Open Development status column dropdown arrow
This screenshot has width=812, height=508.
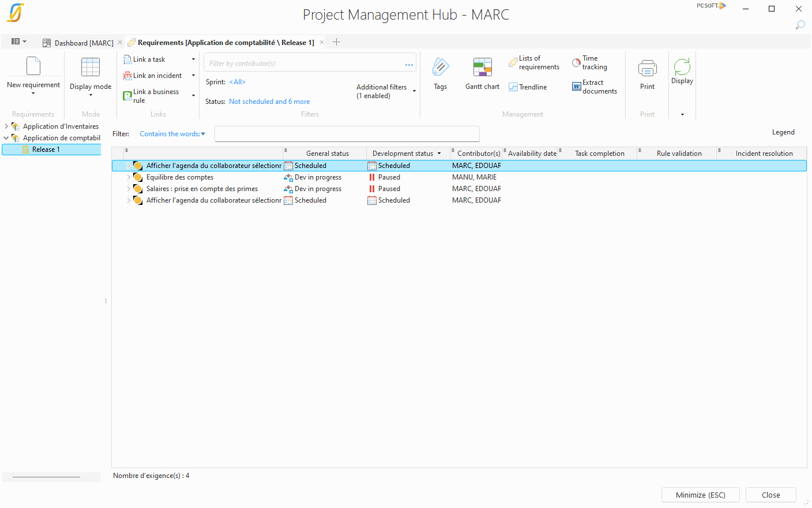pos(439,154)
